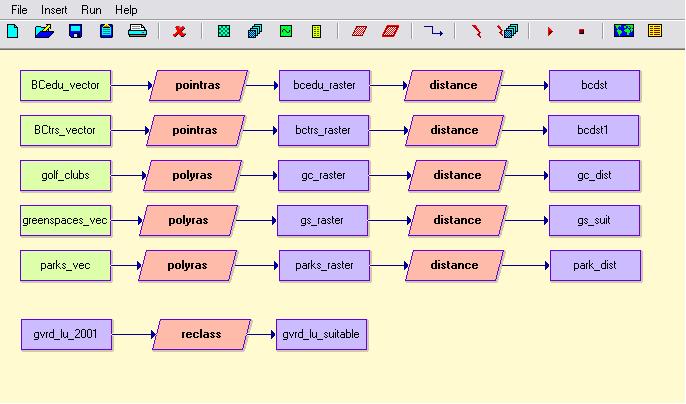The height and width of the screenshot is (404, 686).
Task: Select the reclass module block
Action: tap(201, 334)
